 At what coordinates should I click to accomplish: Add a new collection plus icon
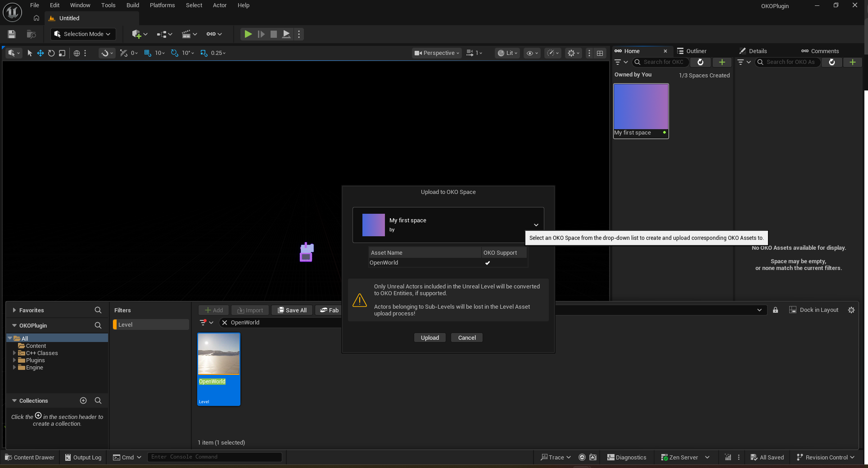83,400
